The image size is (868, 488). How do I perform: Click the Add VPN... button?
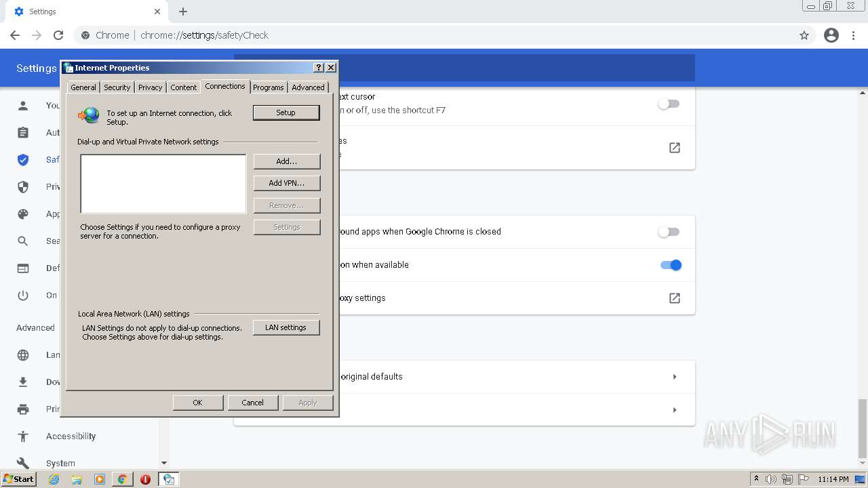click(287, 183)
